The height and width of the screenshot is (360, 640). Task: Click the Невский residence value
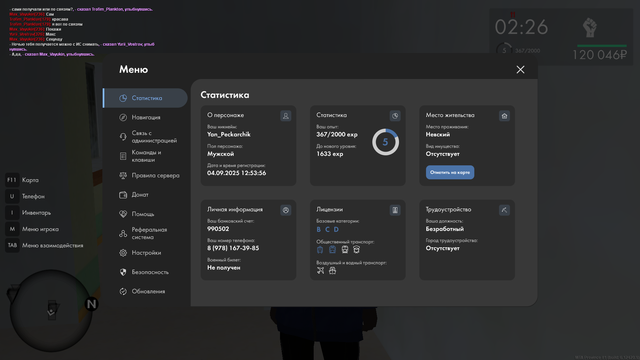point(438,134)
